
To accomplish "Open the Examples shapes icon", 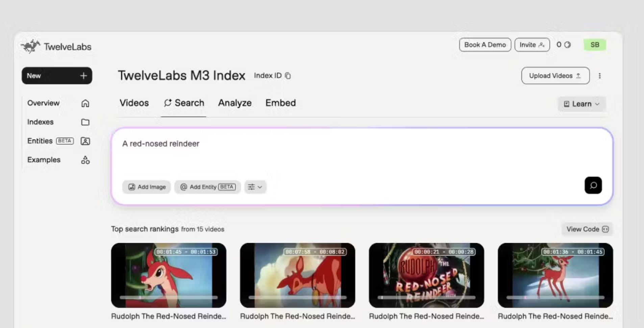I will (85, 160).
